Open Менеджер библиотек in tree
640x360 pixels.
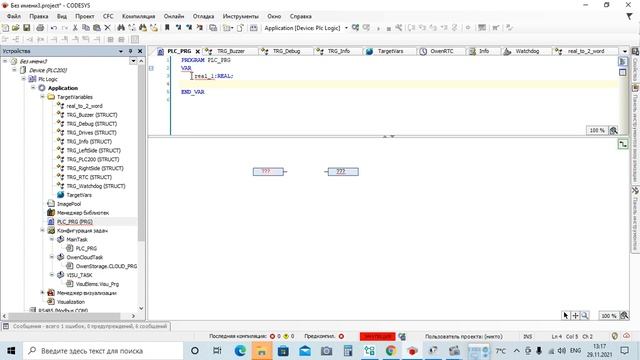[x=82, y=213]
